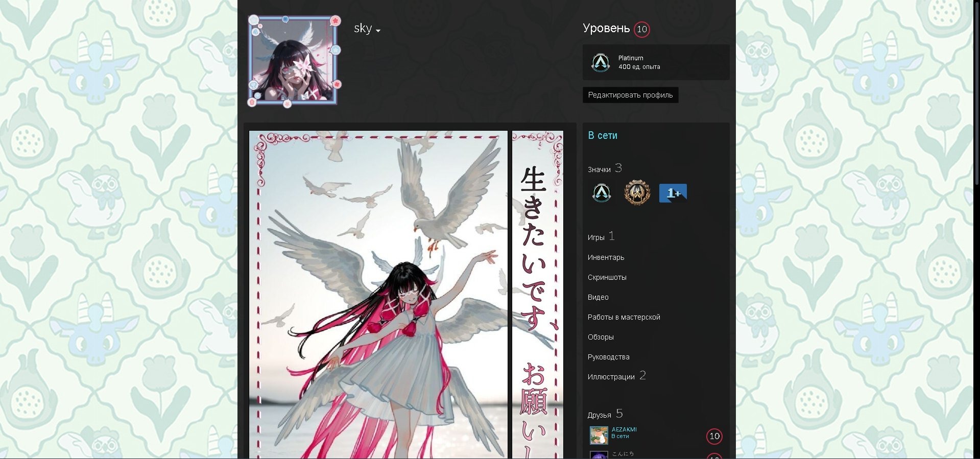Go to the Обзоры reviews page
The image size is (980, 459).
click(x=601, y=337)
